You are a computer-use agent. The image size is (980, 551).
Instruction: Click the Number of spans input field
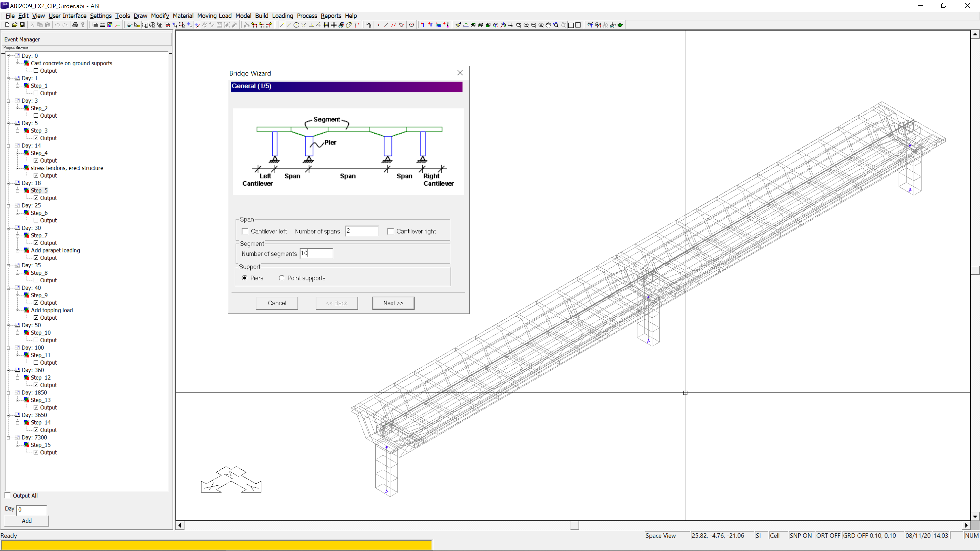362,231
